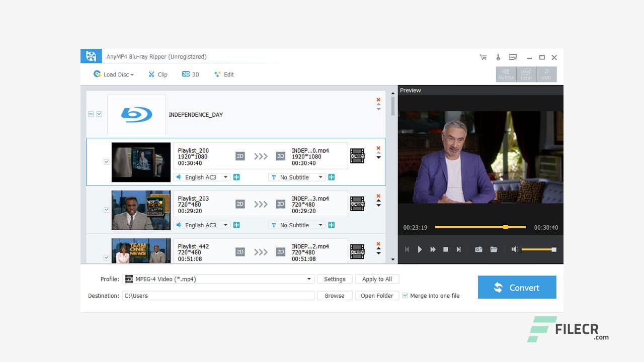Viewport: 644px width, 362px height.
Task: Click the Convert button
Action: (517, 287)
